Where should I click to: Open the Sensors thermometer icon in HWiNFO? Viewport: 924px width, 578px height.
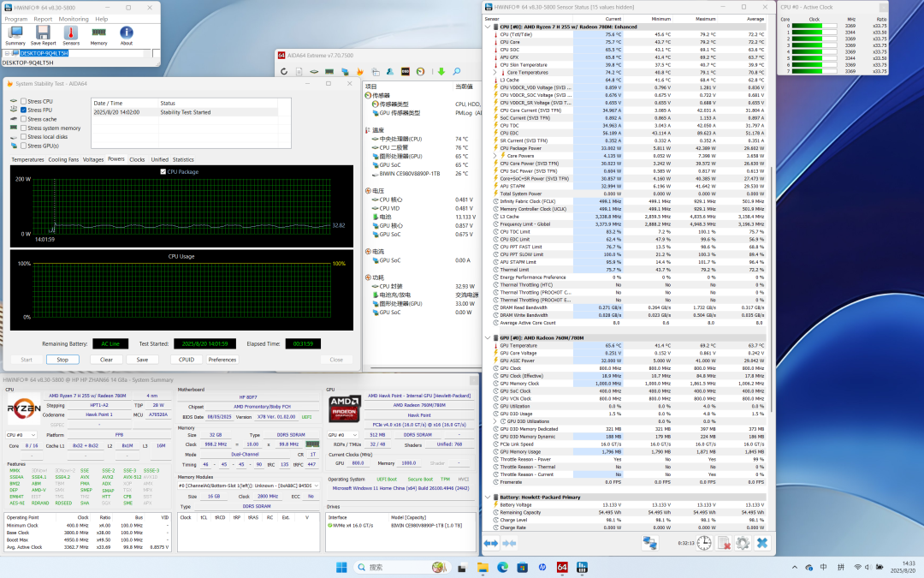(71, 33)
